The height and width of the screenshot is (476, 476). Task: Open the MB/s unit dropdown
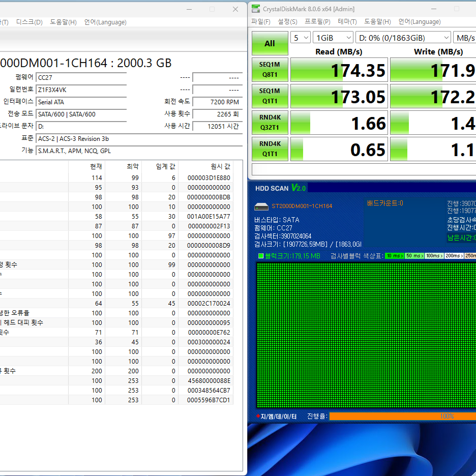click(x=464, y=38)
